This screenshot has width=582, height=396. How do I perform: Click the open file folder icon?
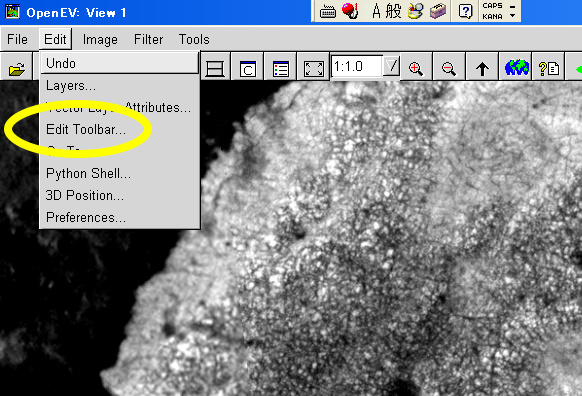[x=16, y=69]
